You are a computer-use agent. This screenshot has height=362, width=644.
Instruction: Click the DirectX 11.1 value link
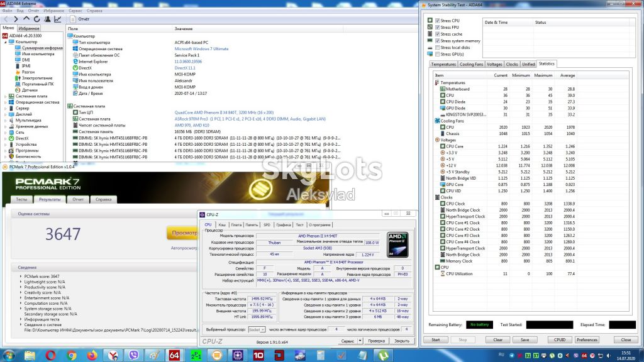click(x=185, y=68)
